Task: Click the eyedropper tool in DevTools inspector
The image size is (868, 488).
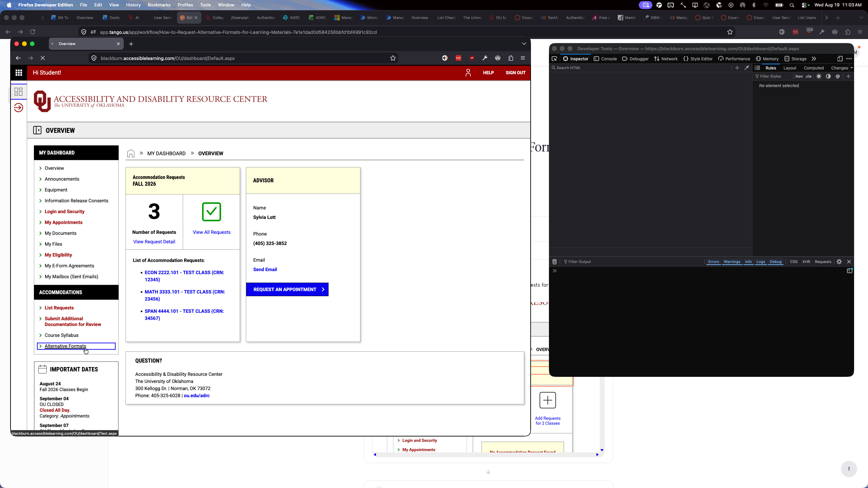Action: [x=747, y=68]
